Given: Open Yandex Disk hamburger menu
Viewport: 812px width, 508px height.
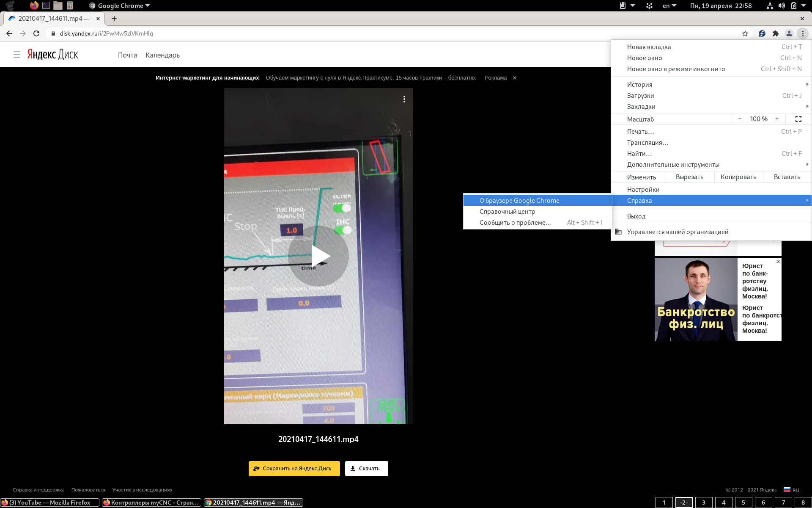Looking at the screenshot, I should pos(17,55).
